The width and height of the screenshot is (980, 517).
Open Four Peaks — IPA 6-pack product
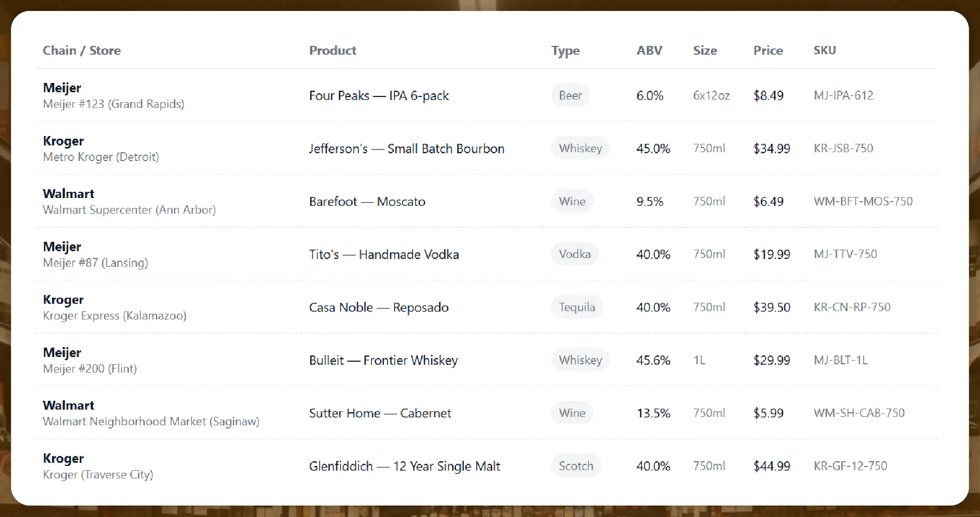pyautogui.click(x=379, y=96)
